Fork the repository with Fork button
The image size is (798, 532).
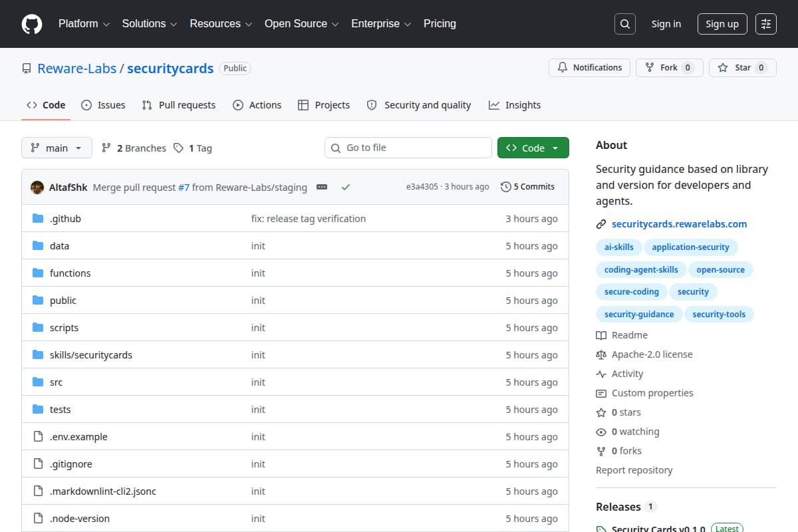click(670, 68)
